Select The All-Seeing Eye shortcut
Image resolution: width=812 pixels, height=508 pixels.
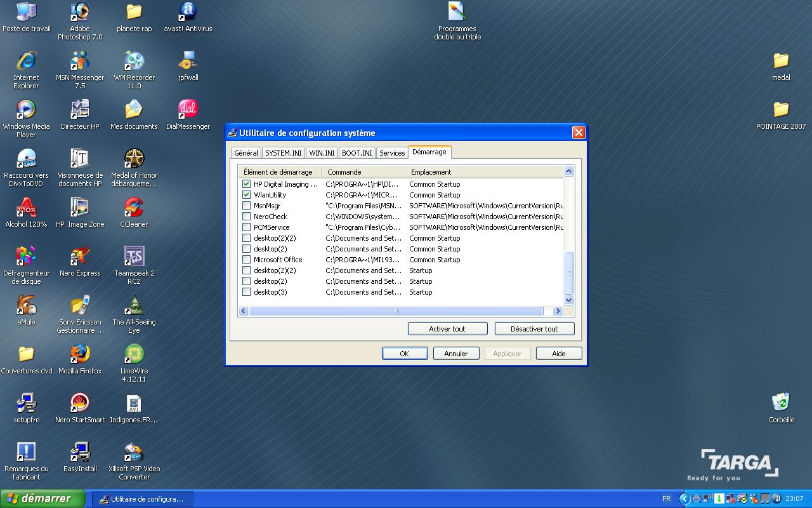[134, 314]
